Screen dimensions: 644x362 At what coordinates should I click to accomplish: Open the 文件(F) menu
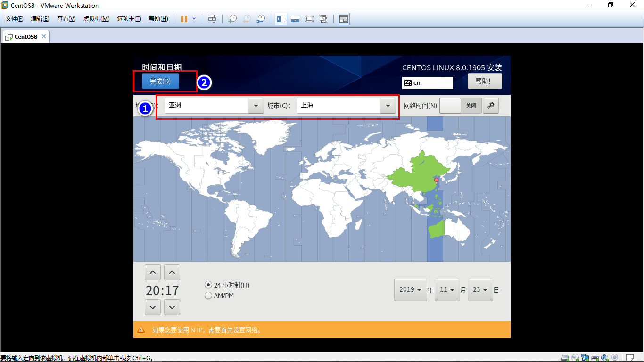[15, 19]
